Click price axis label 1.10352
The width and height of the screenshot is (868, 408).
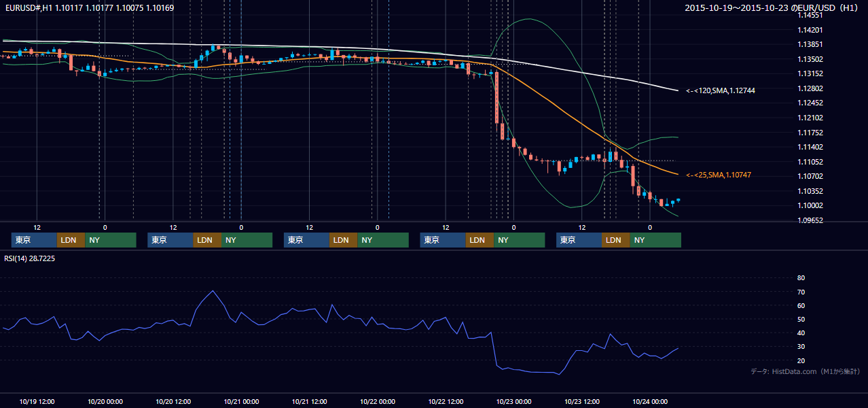coord(811,191)
